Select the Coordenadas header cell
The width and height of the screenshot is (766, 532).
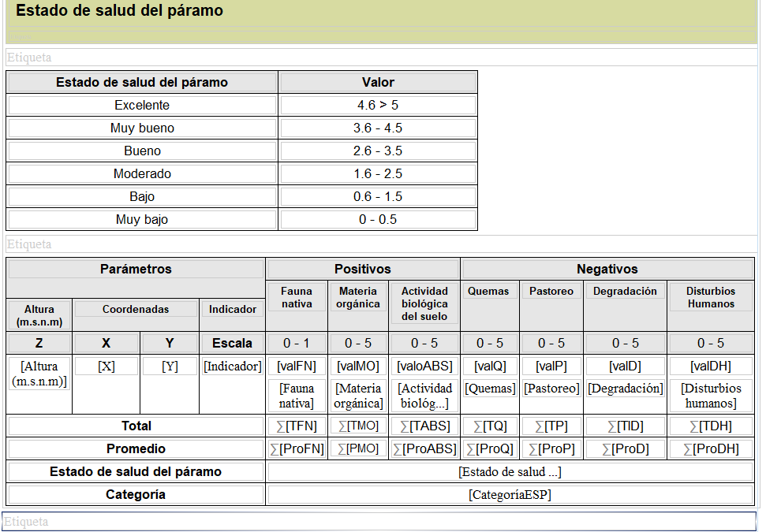(136, 310)
